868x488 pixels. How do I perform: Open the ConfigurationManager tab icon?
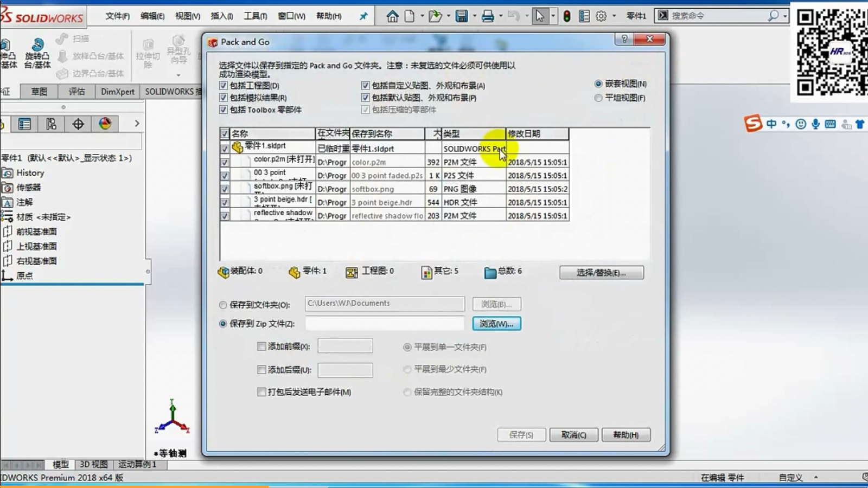click(51, 124)
